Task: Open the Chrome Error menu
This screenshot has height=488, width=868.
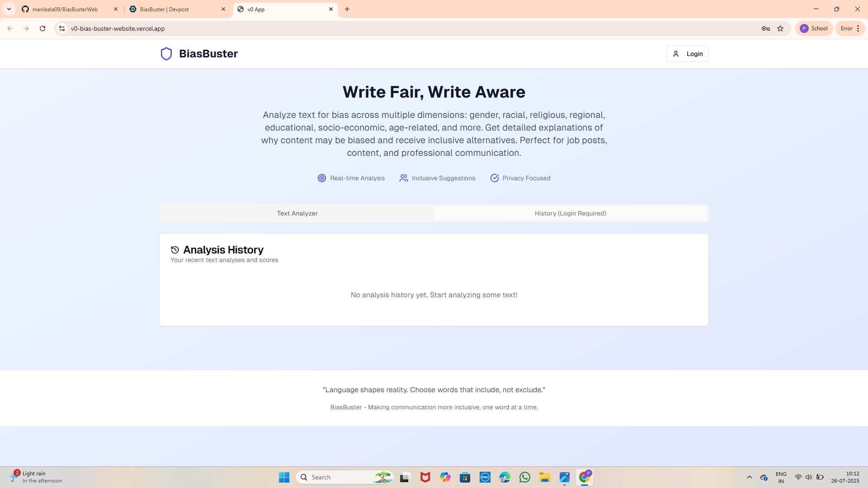Action: click(850, 28)
